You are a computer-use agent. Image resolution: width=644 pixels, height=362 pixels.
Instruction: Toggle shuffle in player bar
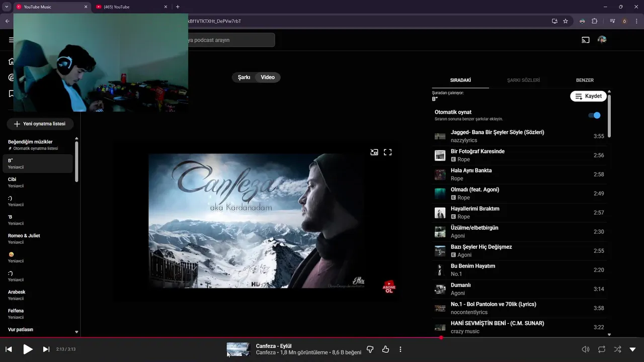coord(617,349)
